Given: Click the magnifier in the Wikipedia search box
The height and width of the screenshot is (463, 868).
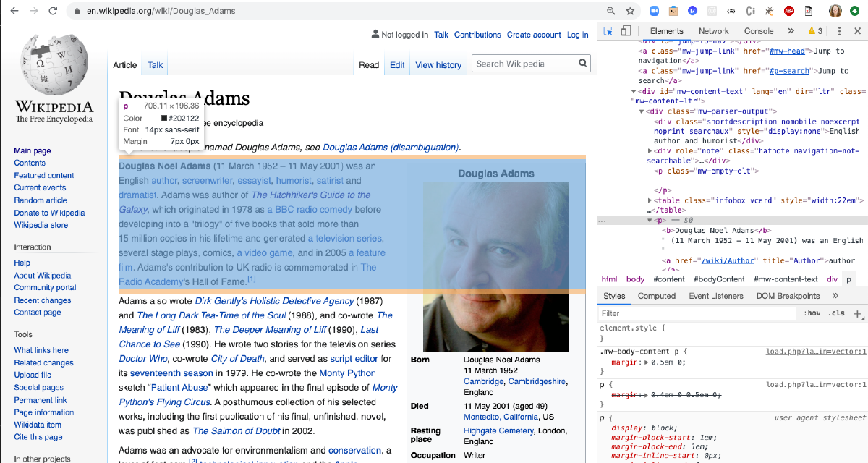Looking at the screenshot, I should click(582, 63).
